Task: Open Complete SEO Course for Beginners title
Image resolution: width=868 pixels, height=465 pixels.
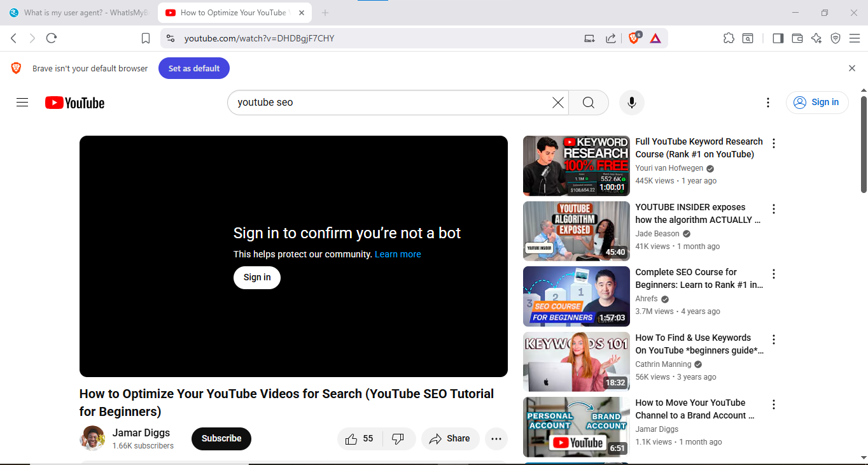Action: 699,278
